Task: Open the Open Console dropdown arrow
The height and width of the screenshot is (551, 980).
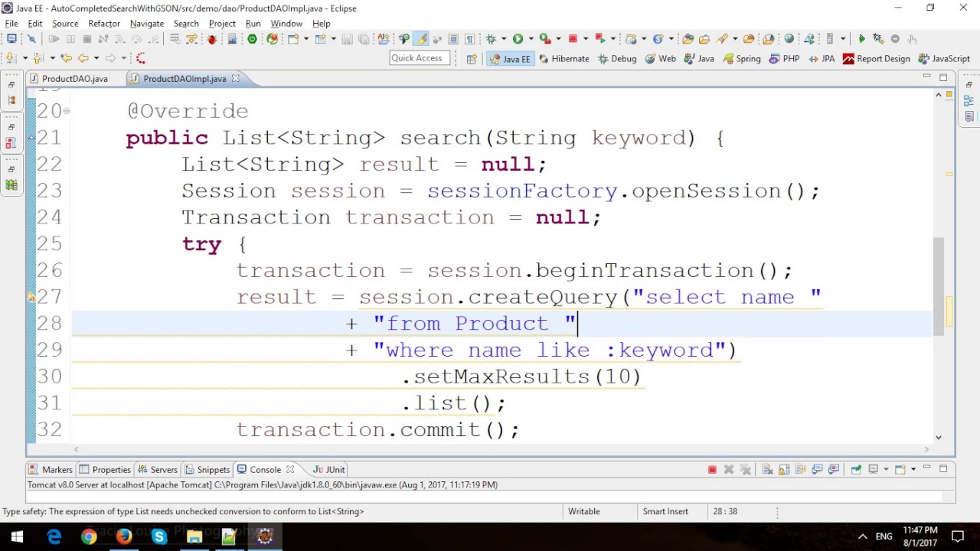Action: coord(913,469)
